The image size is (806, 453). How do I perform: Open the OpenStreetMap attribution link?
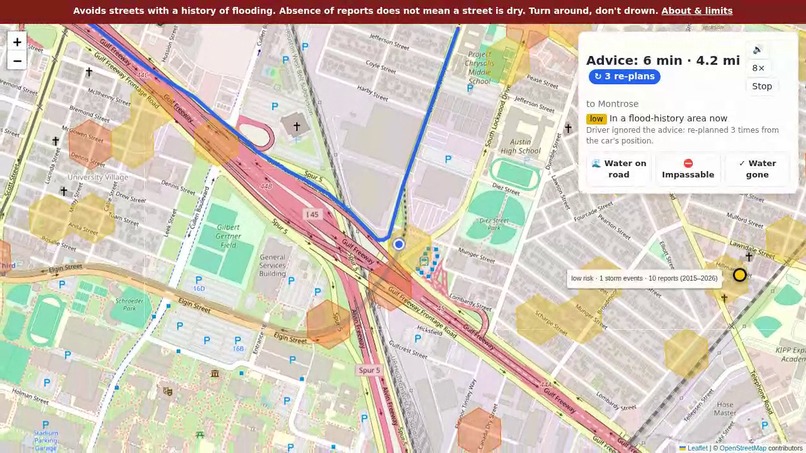tap(742, 448)
